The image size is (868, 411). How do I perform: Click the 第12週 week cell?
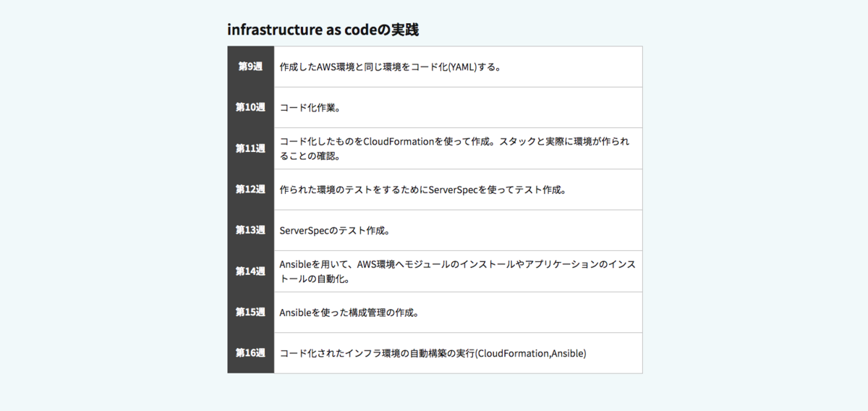tap(250, 190)
